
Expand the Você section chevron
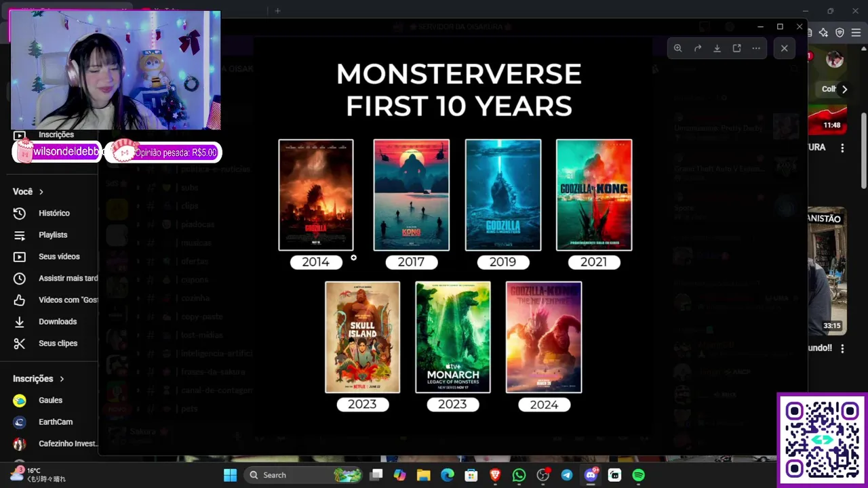pos(41,192)
